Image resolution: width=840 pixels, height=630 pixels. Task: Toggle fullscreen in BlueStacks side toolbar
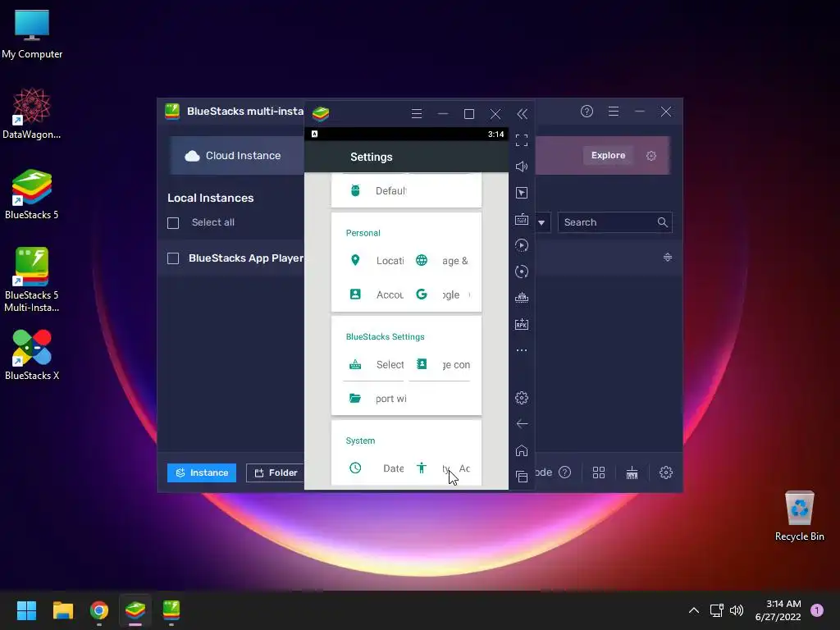tap(521, 140)
